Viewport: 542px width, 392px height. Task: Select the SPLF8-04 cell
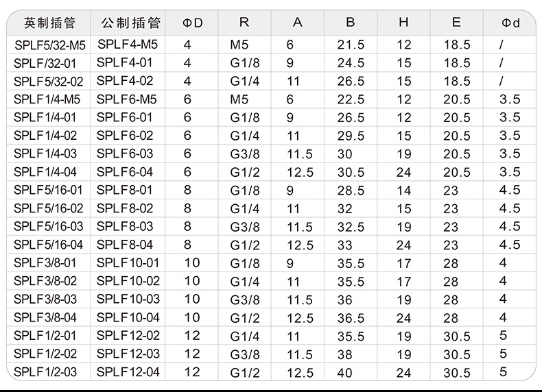click(125, 245)
